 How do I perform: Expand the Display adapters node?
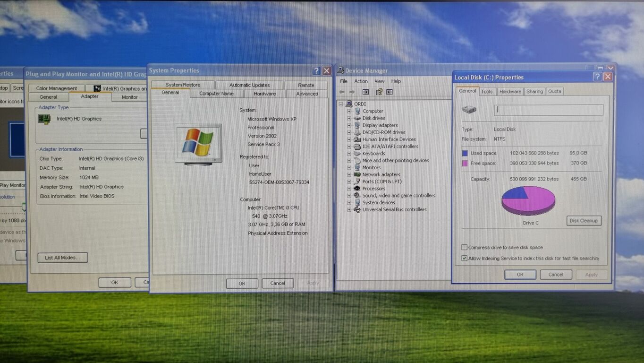pos(349,125)
